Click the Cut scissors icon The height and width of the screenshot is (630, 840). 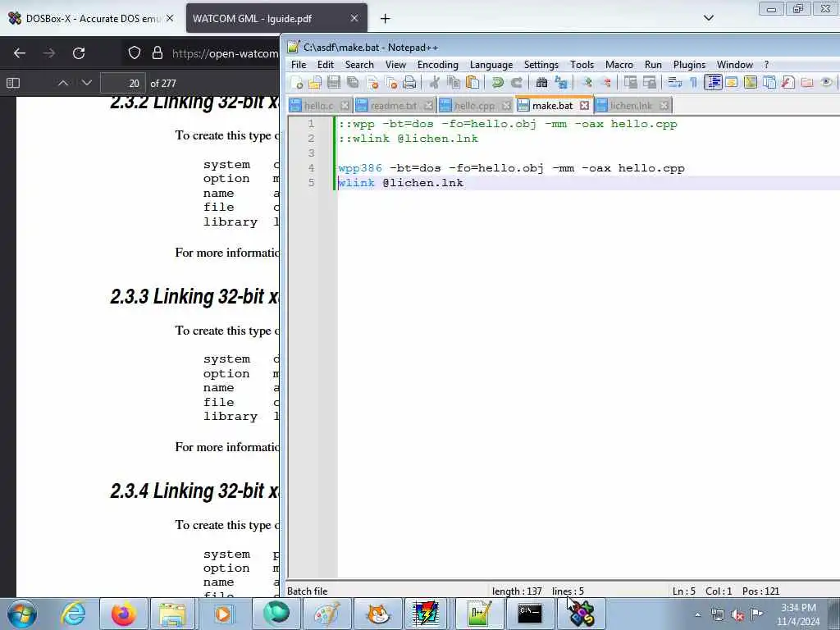[x=435, y=83]
